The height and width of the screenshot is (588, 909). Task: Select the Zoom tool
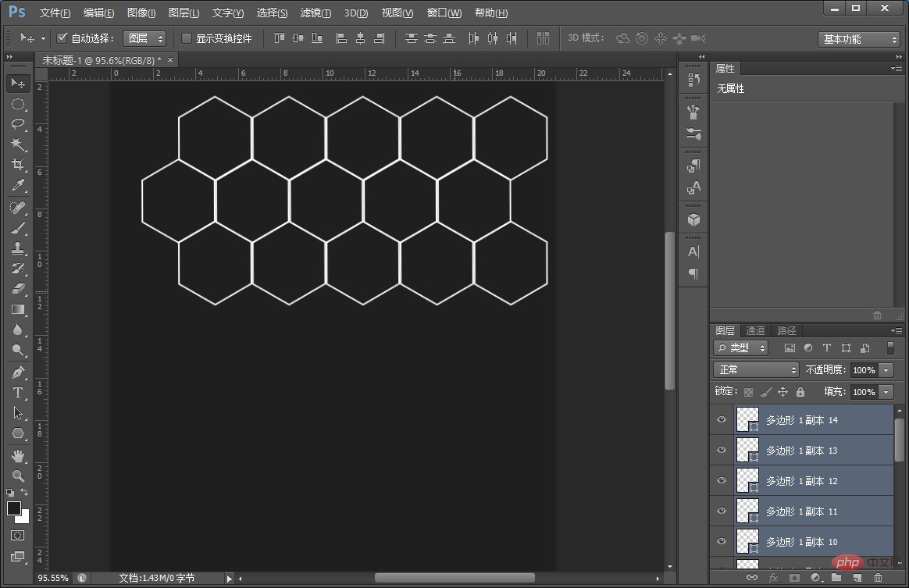[x=18, y=476]
